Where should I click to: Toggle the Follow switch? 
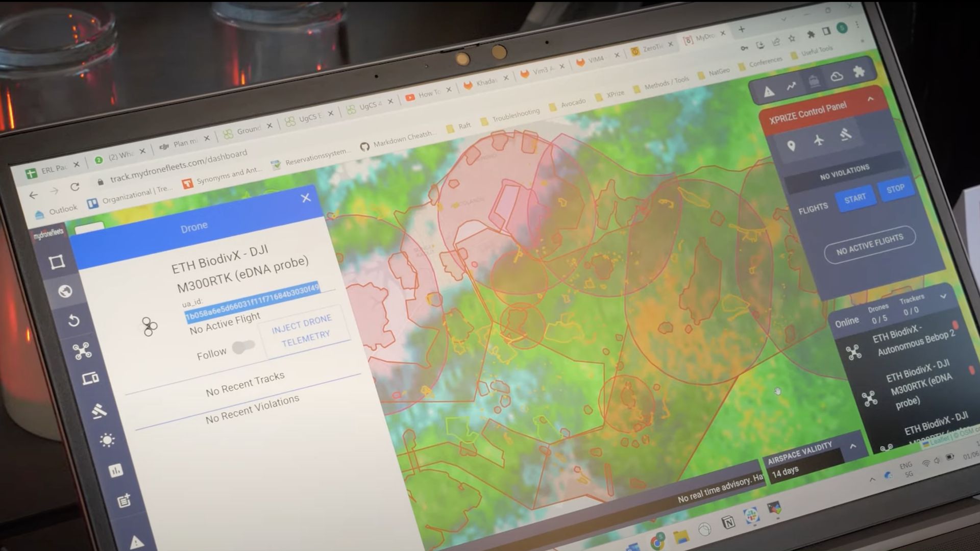[244, 346]
